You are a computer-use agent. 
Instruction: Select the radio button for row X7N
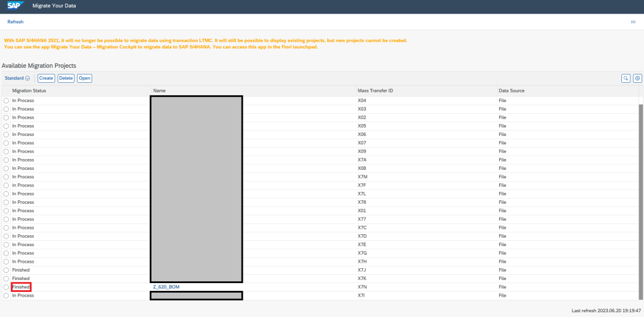(6, 287)
